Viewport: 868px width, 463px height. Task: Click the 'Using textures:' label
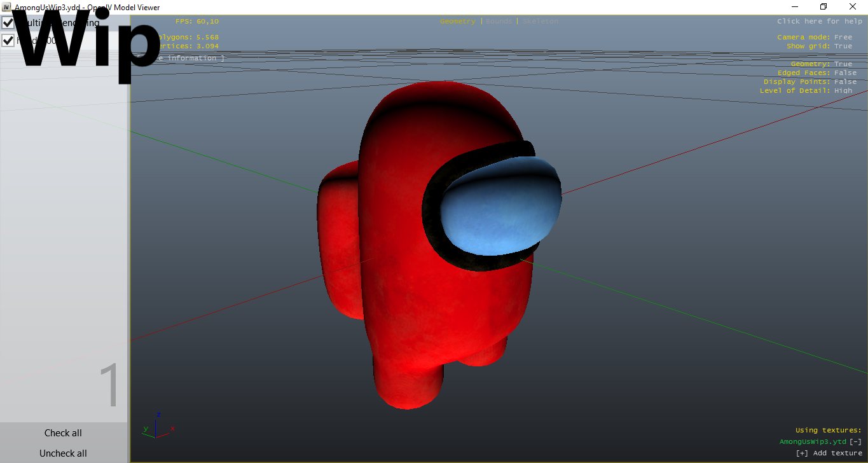[829, 431]
